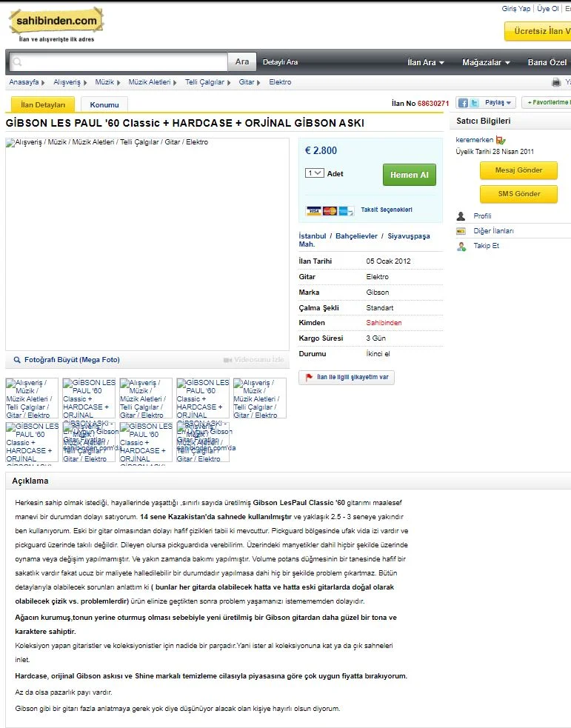Open the Adet quantity dropdown

tap(314, 173)
